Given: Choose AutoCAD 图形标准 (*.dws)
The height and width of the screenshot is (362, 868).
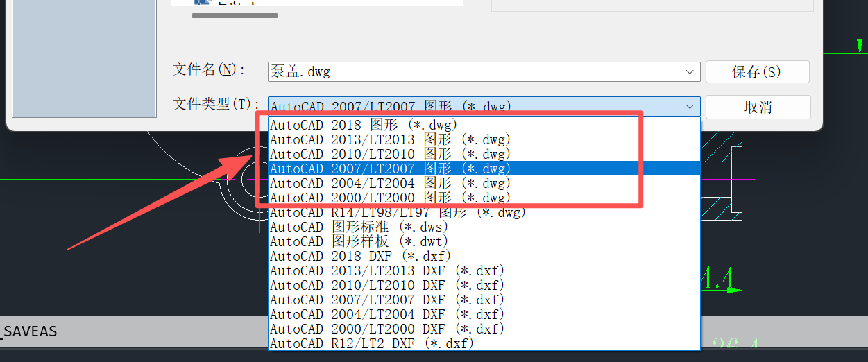Looking at the screenshot, I should tap(484, 227).
